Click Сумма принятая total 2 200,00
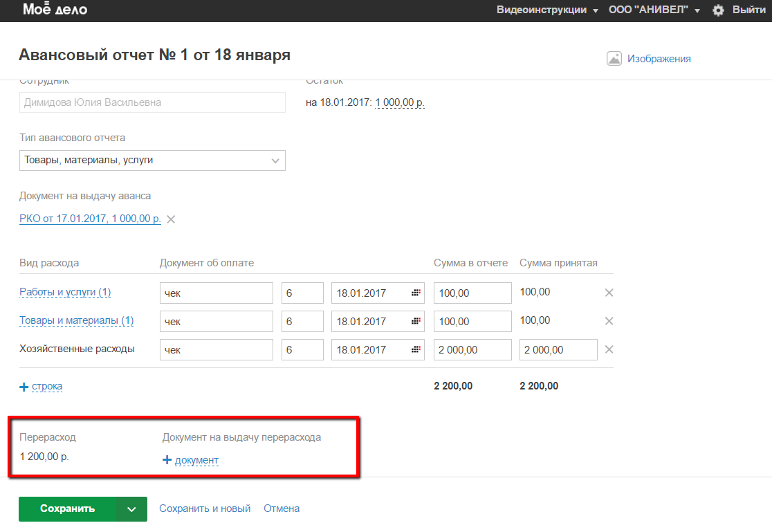Image resolution: width=772 pixels, height=532 pixels. [x=539, y=386]
